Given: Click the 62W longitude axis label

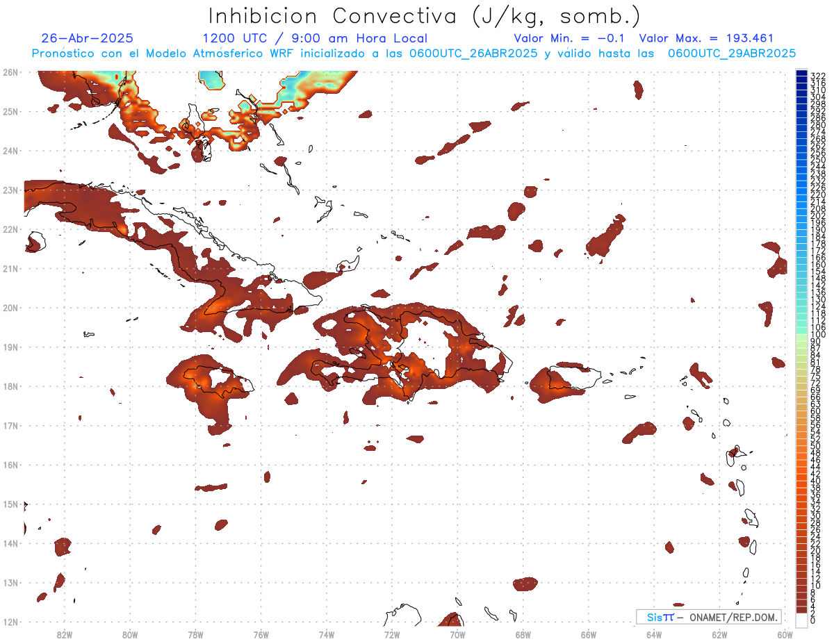Looking at the screenshot, I should [719, 634].
